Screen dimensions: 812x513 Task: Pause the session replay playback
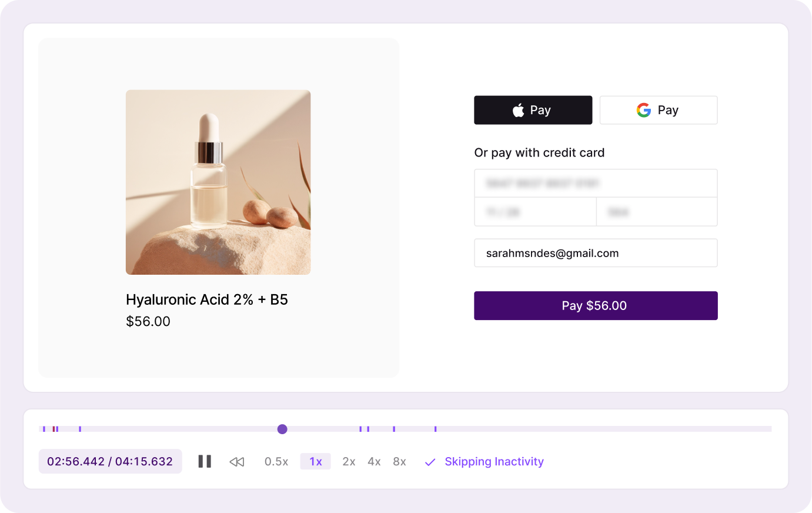(x=205, y=461)
